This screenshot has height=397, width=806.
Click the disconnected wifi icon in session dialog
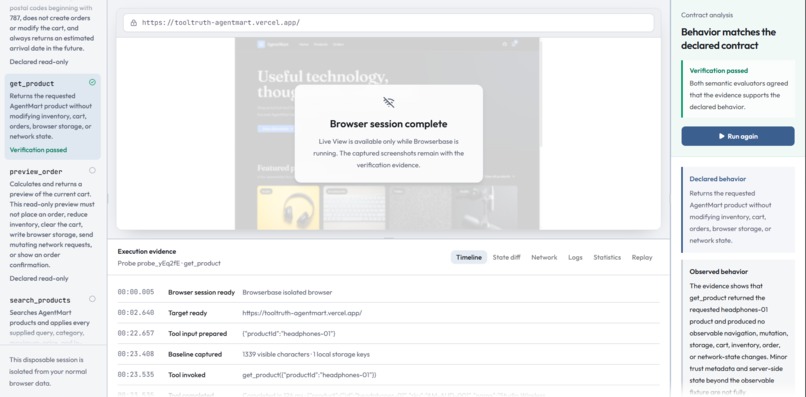389,102
